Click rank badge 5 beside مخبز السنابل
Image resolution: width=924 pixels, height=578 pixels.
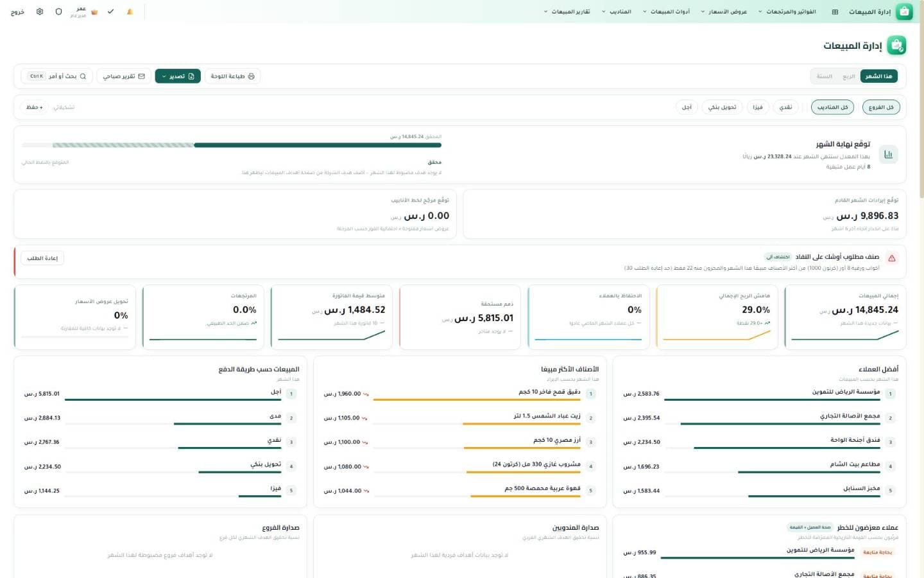point(890,491)
